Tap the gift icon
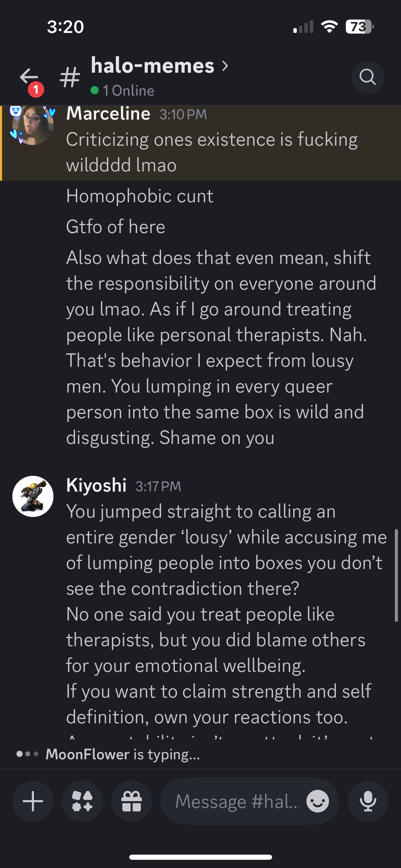The height and width of the screenshot is (868, 401). coord(132,801)
